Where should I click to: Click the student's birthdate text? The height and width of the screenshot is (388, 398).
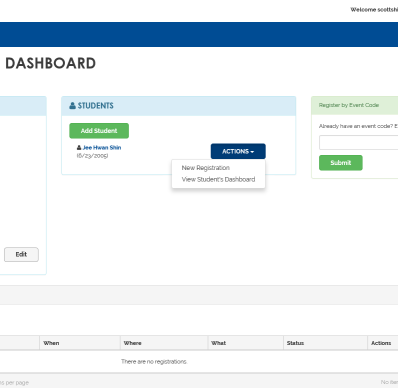(92, 156)
